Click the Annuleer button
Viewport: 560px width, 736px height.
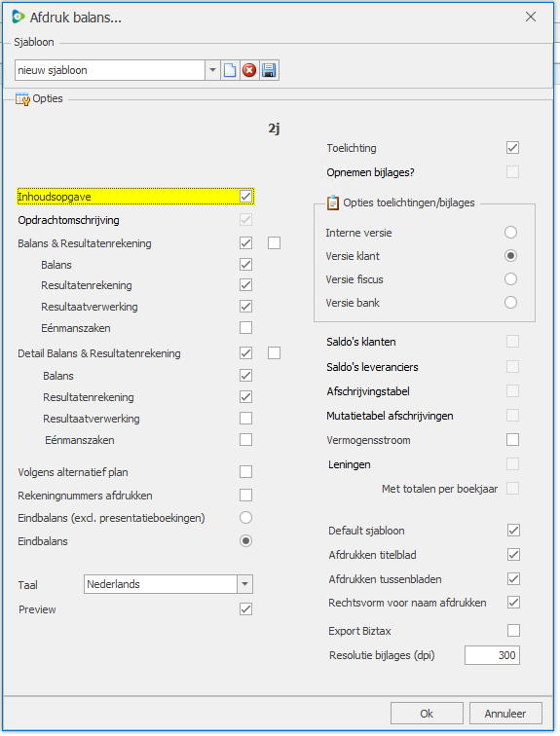(x=505, y=714)
